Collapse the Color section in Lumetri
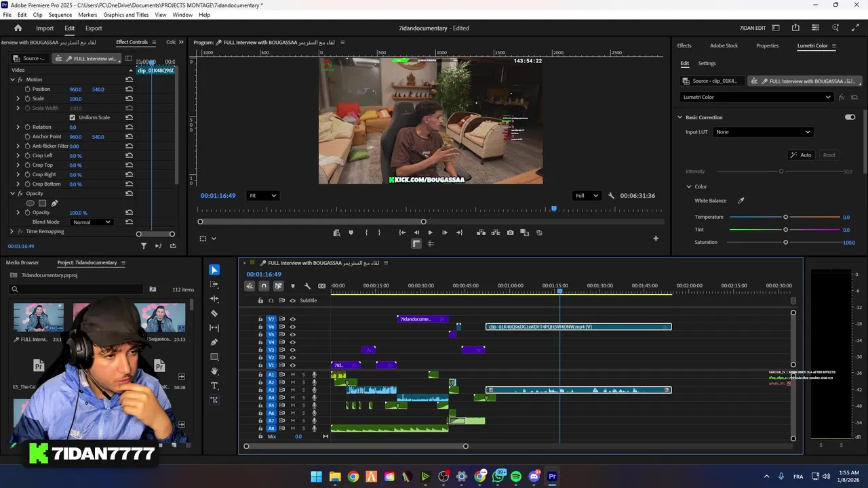 [689, 186]
